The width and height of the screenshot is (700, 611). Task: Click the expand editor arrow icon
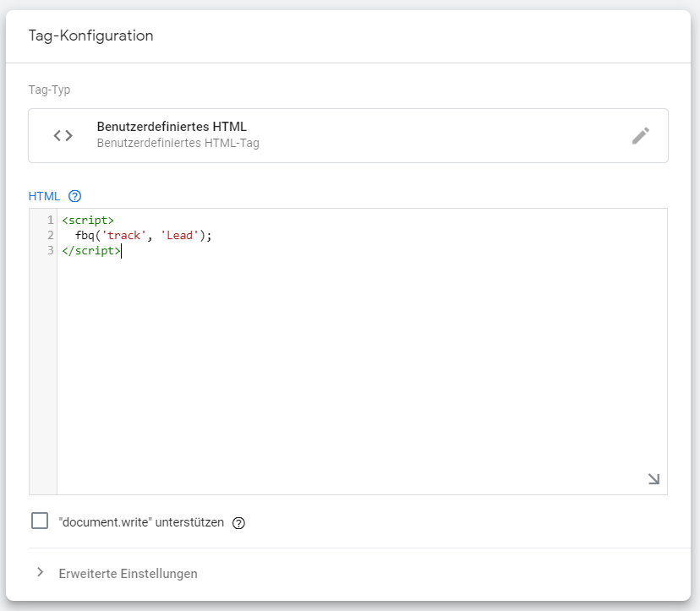tap(654, 479)
